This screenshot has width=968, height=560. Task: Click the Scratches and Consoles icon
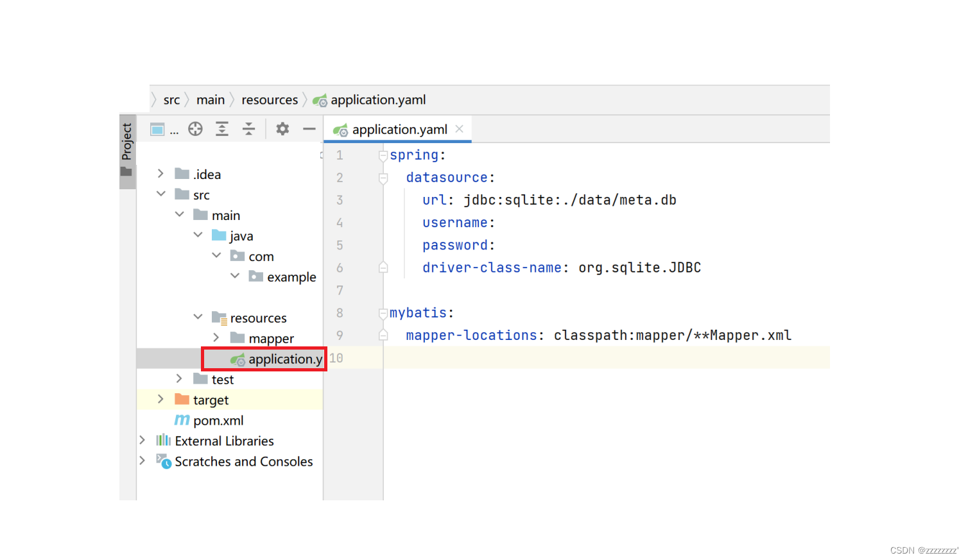[x=164, y=461]
